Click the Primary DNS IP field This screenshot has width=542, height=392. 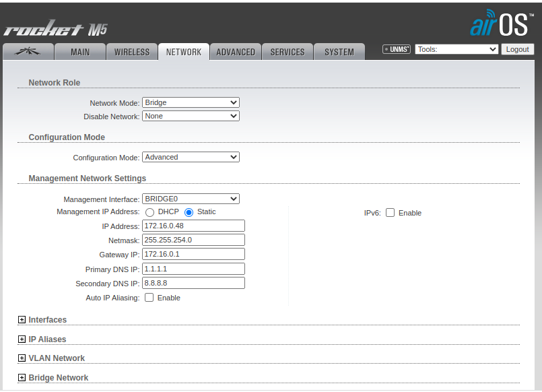194,269
